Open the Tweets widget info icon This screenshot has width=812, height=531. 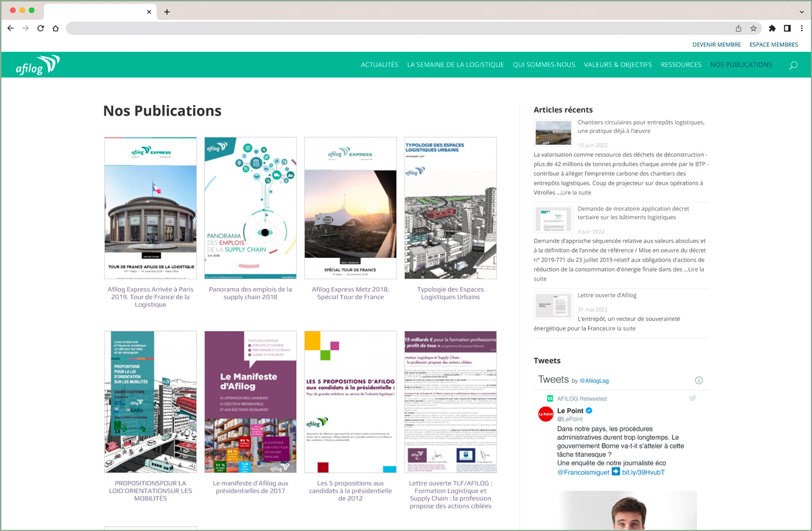click(x=699, y=380)
